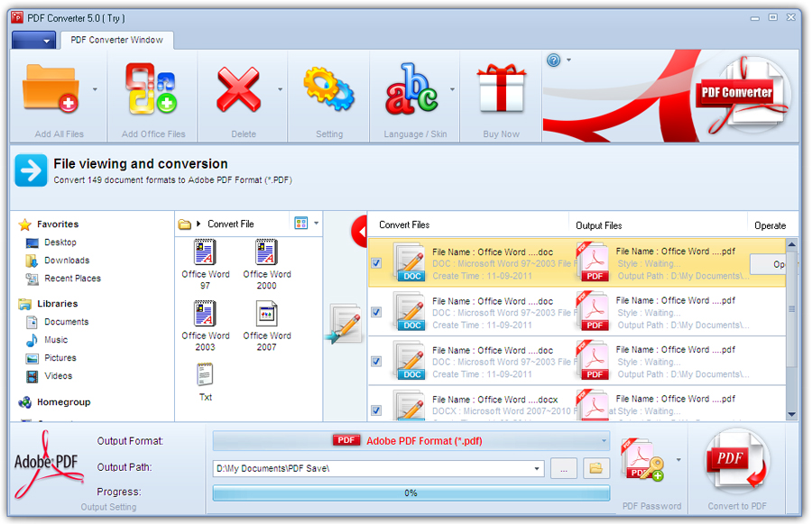Viewport: 812px width, 524px height.
Task: Click the PDF Converter logo banner
Action: click(x=743, y=94)
